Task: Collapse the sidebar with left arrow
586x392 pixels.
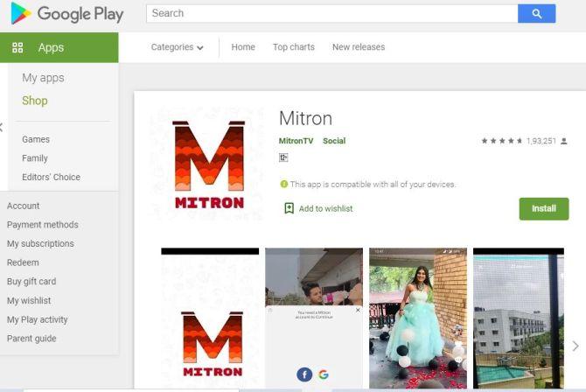Action: (x=2, y=127)
